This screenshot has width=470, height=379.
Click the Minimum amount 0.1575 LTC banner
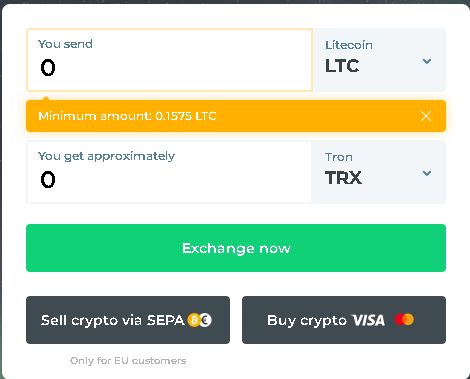coord(236,116)
